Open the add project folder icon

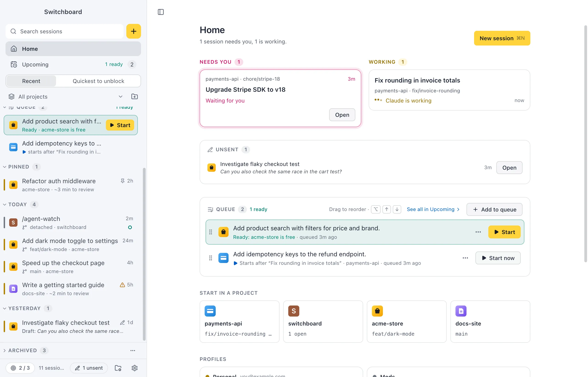135,97
